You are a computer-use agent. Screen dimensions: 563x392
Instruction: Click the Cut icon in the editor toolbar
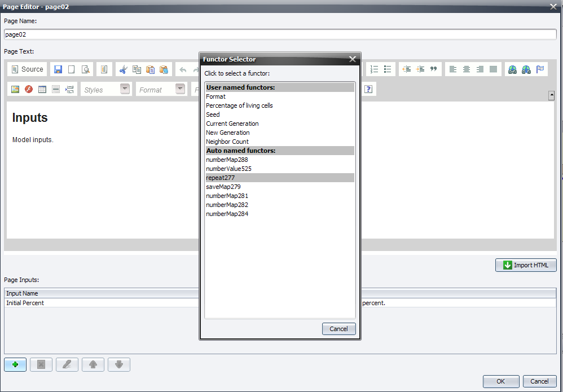click(124, 69)
